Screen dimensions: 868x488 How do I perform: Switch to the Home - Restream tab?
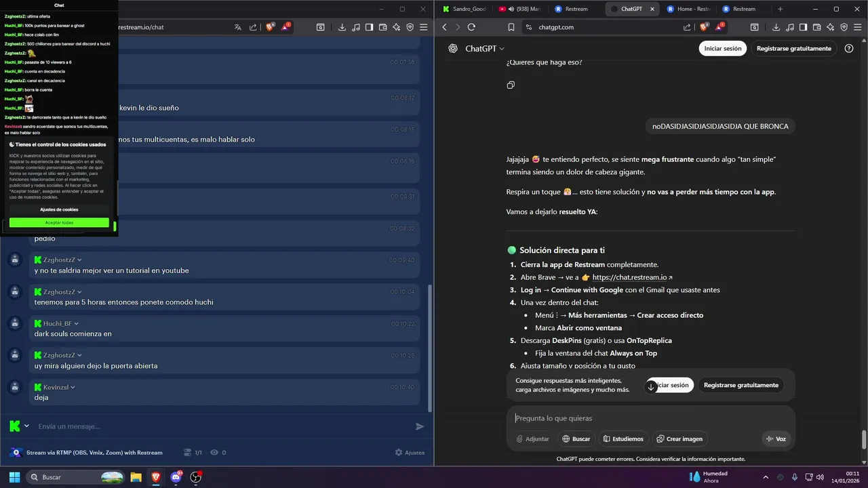(x=689, y=9)
